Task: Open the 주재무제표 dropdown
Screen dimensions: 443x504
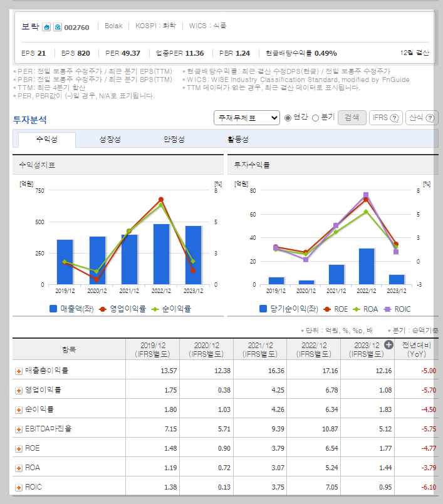Action: click(x=247, y=118)
